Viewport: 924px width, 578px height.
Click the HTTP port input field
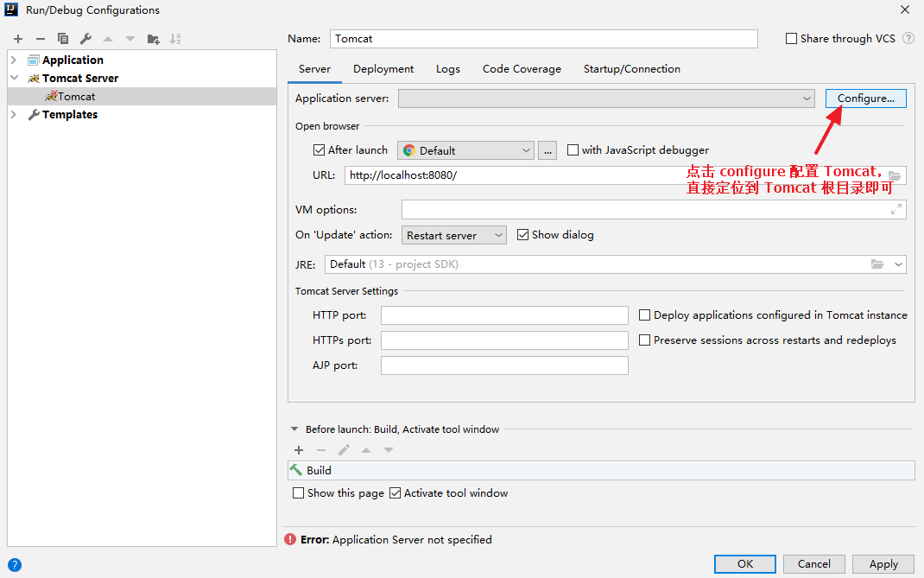504,315
